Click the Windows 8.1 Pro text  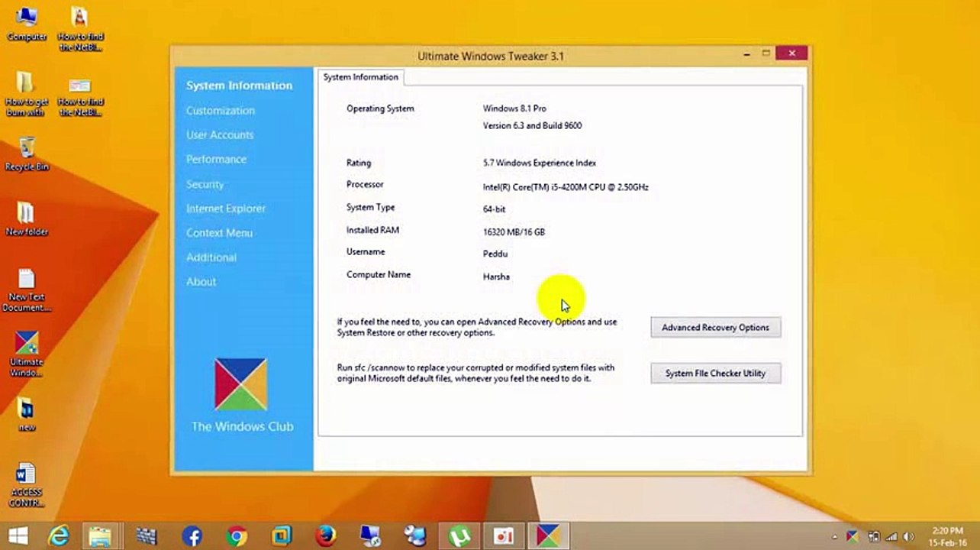514,108
